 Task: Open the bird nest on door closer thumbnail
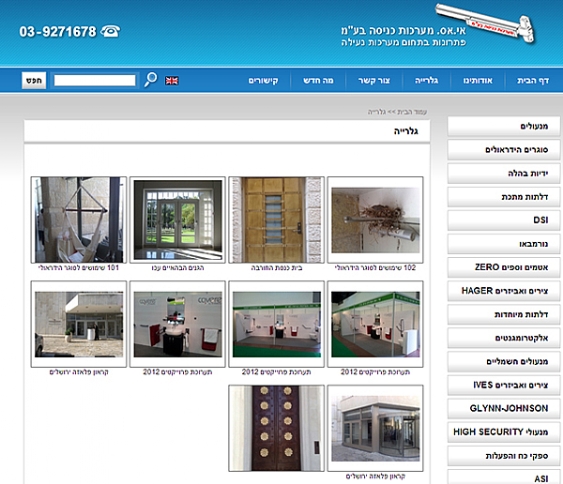(375, 220)
